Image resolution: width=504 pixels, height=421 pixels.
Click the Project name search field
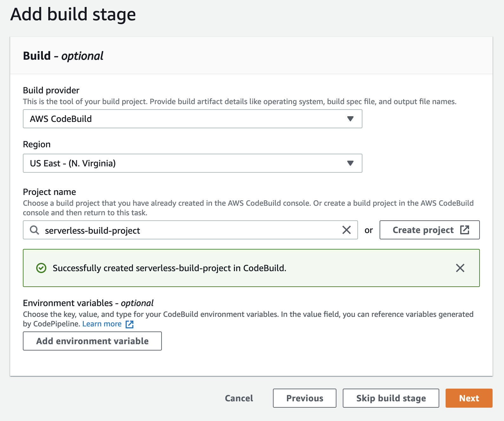[190, 230]
